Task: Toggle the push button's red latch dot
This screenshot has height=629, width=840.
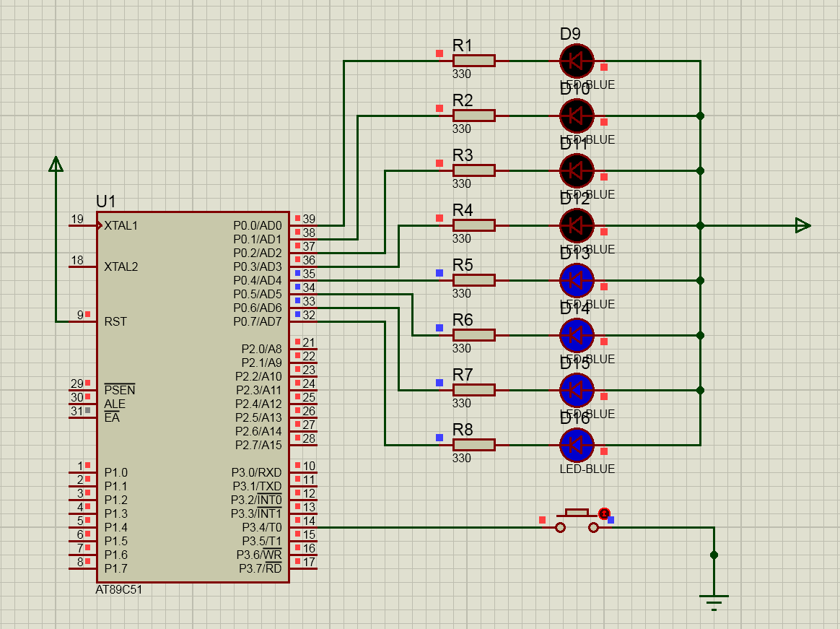Action: point(604,513)
